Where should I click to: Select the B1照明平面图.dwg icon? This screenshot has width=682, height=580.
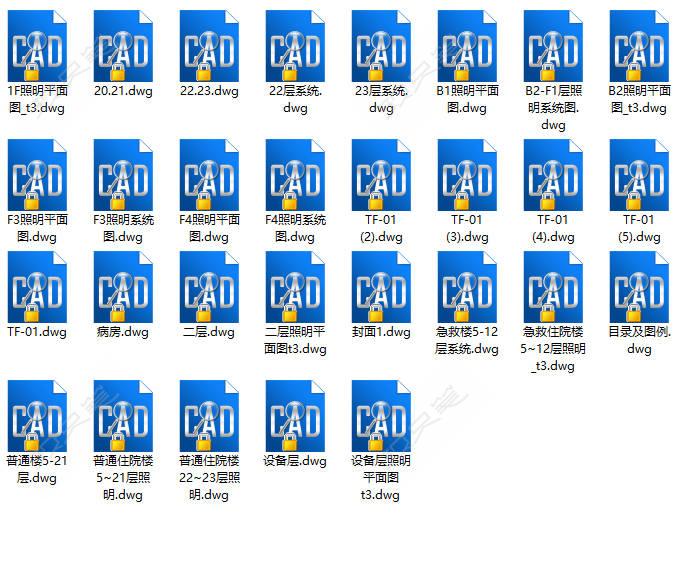[467, 46]
